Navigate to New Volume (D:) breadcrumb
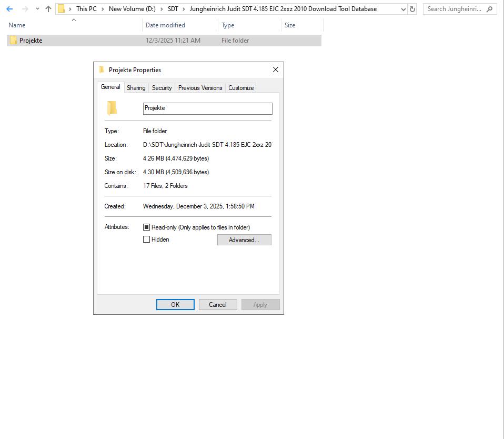The width and height of the screenshot is (504, 439). tap(132, 8)
